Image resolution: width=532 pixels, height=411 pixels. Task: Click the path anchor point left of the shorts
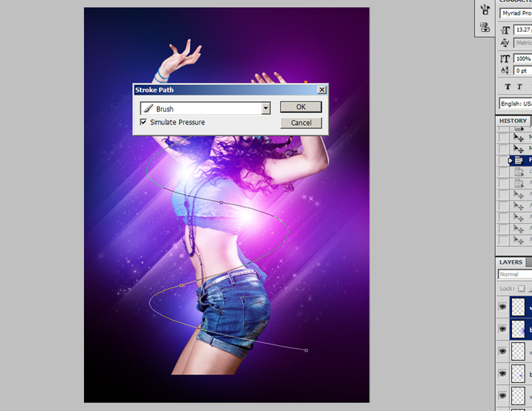[x=181, y=285]
